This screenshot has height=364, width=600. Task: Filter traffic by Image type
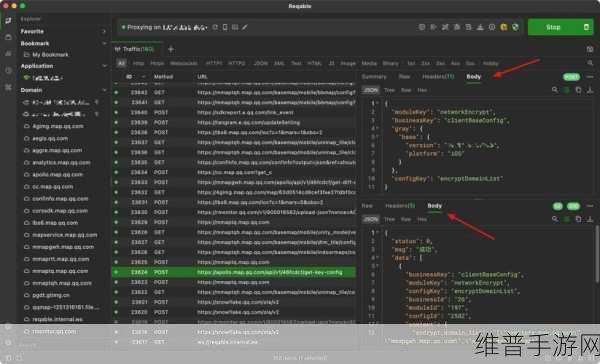[348, 63]
